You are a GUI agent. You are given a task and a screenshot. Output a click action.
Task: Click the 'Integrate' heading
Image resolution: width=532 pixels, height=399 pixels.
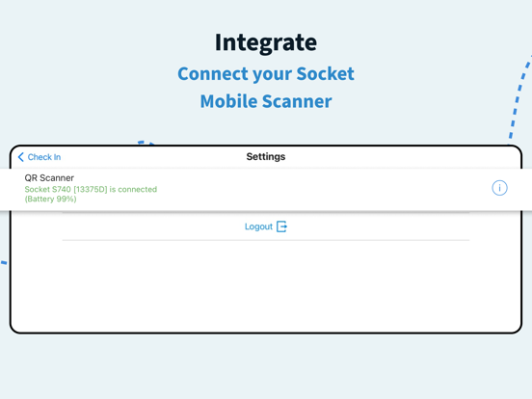(x=266, y=42)
